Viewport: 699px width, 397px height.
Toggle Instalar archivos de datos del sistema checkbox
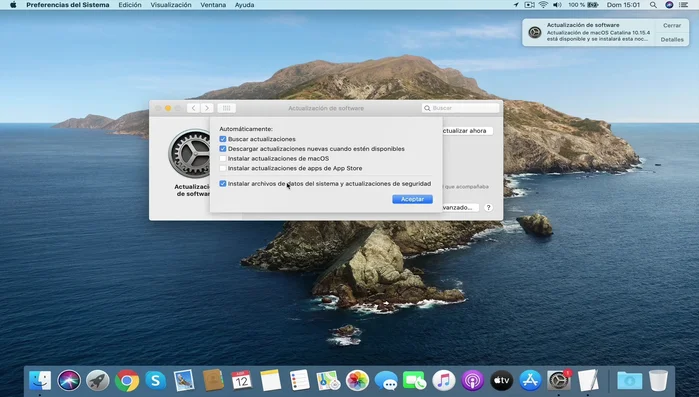point(223,184)
